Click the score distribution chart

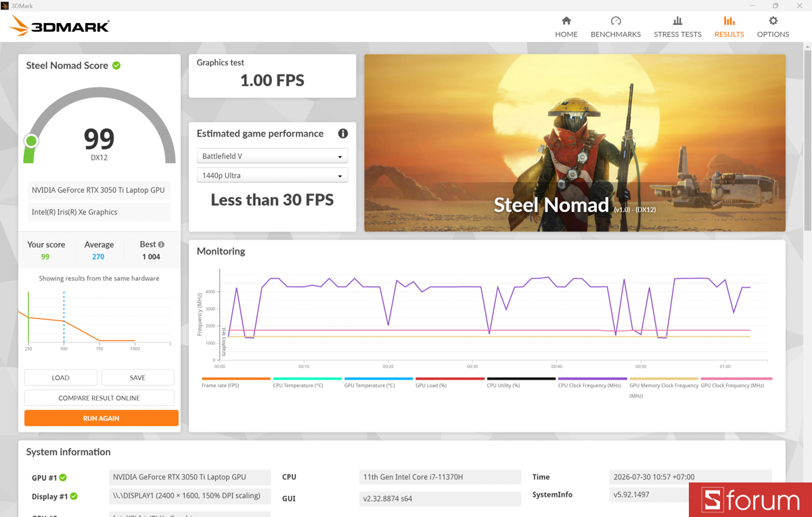(99, 320)
